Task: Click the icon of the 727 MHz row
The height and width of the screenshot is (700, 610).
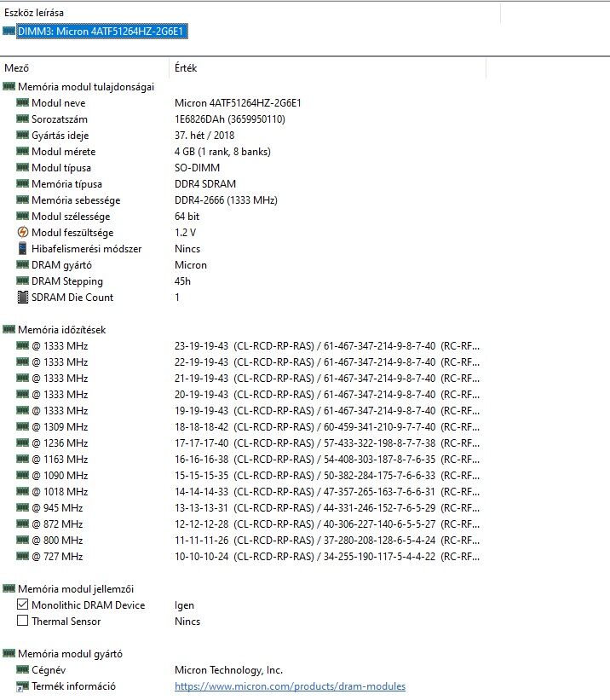Action: 23,556
